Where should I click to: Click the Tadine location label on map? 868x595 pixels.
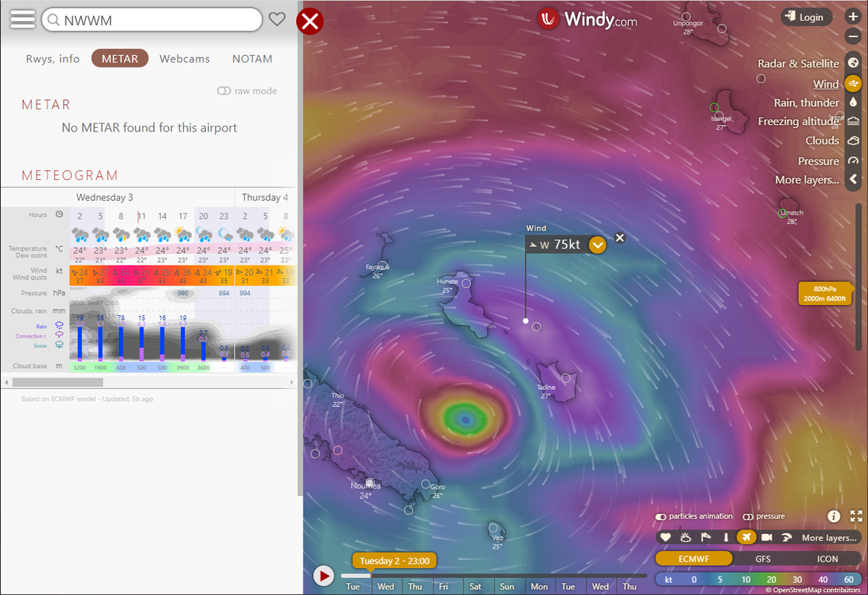click(x=546, y=387)
